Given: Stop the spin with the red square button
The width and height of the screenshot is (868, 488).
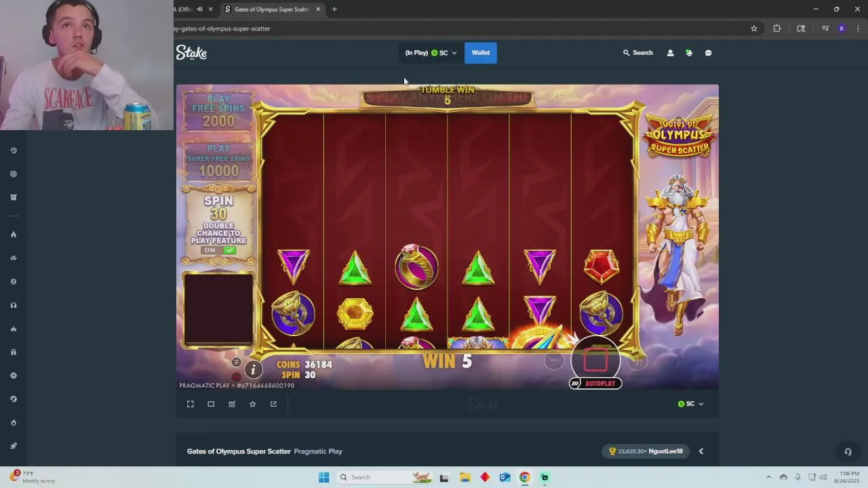Looking at the screenshot, I should point(595,361).
